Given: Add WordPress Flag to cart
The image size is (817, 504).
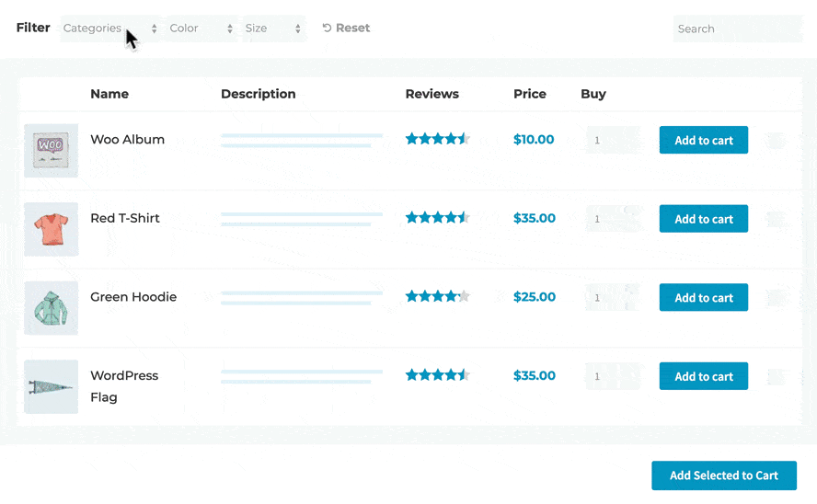Looking at the screenshot, I should click(x=704, y=376).
